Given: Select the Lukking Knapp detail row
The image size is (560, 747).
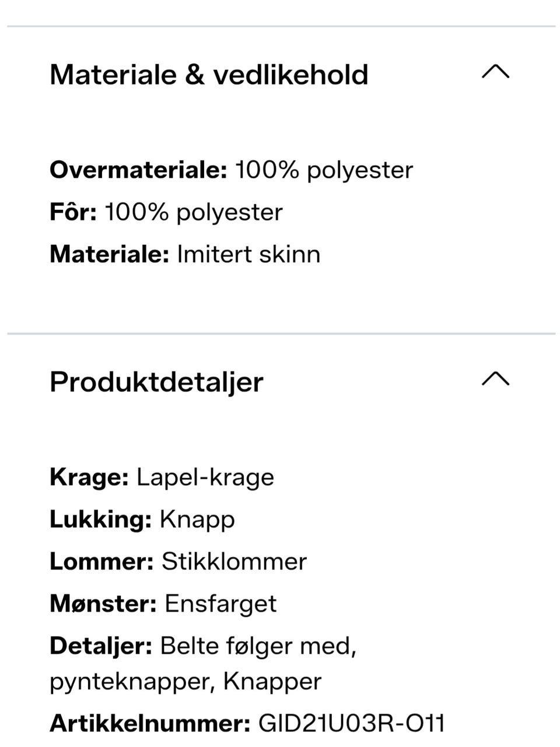Looking at the screenshot, I should click(142, 519).
